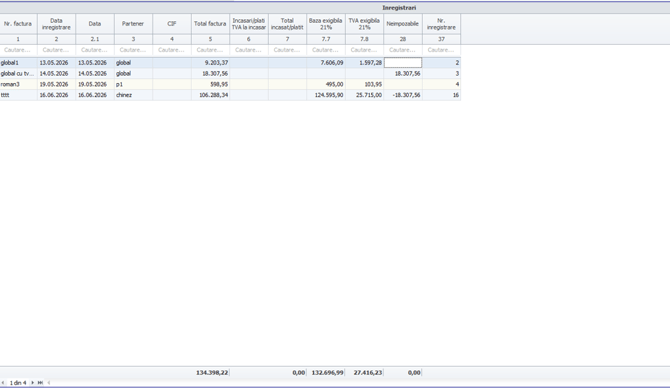
Task: Go to the next record in navigator
Action: pyautogui.click(x=32, y=383)
